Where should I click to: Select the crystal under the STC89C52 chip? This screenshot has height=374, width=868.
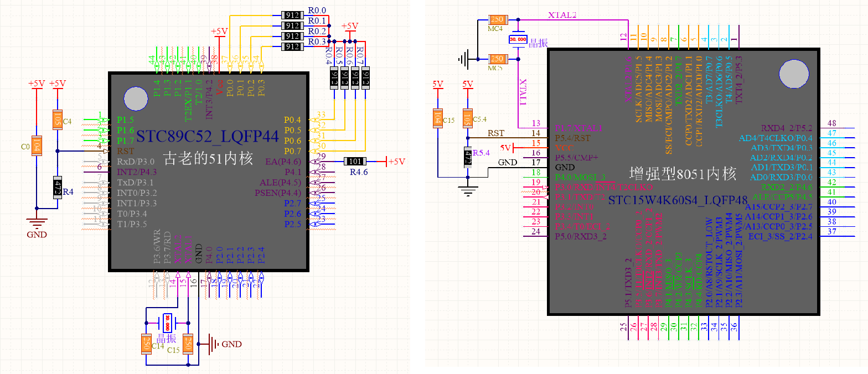click(x=167, y=321)
